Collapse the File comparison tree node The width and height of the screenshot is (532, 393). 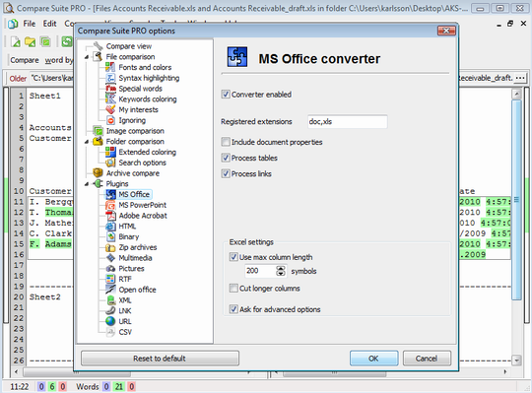(87, 57)
